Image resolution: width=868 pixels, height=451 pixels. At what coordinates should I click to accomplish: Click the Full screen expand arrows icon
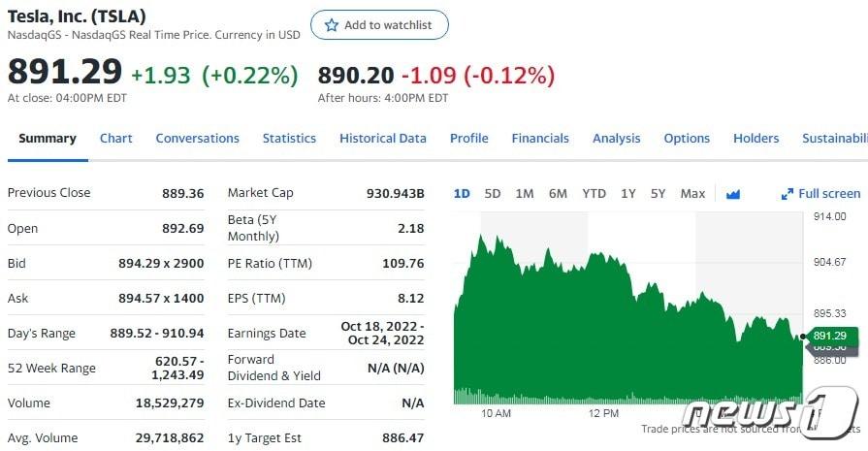pyautogui.click(x=788, y=194)
